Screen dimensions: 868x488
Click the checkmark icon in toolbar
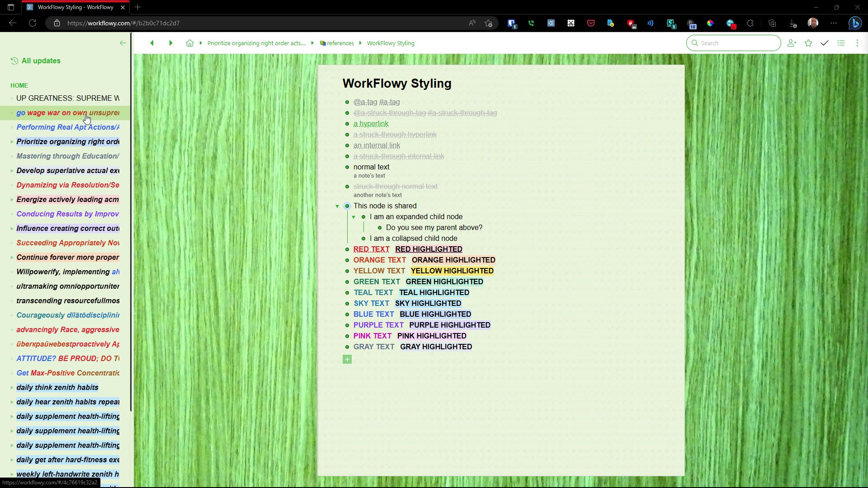[825, 43]
